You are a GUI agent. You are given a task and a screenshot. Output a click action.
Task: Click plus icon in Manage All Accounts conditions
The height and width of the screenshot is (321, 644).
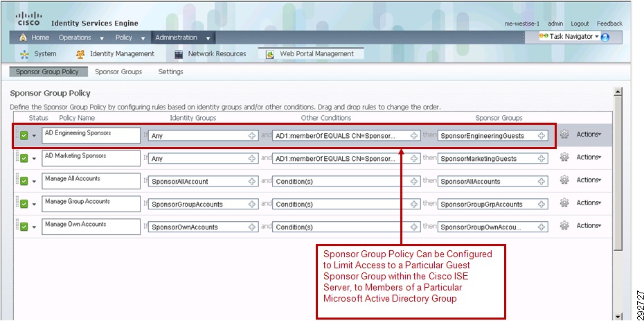(414, 181)
